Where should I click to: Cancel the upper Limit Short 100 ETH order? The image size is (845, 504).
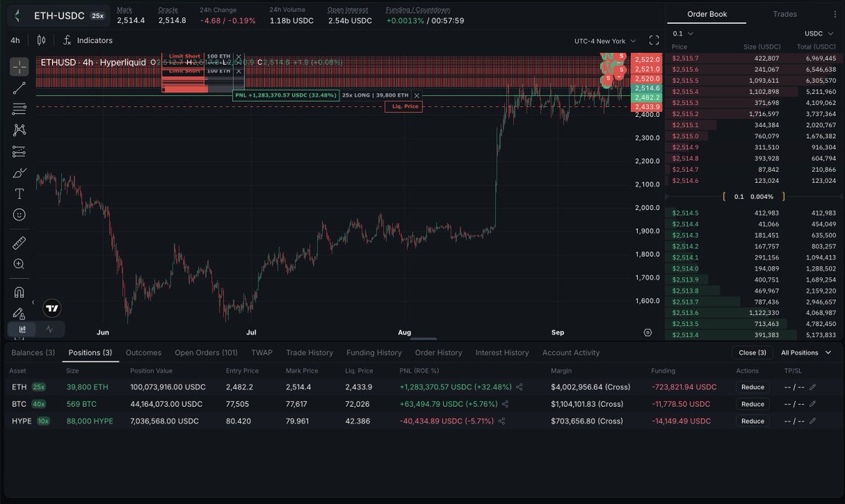point(238,56)
